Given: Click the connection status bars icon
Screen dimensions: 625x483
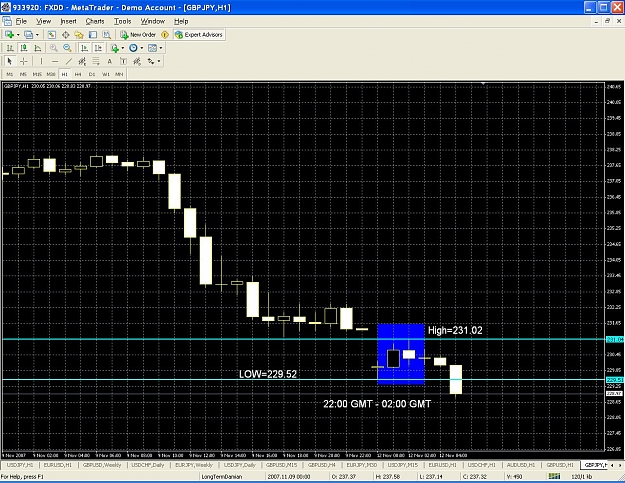Looking at the screenshot, I should pos(554,476).
